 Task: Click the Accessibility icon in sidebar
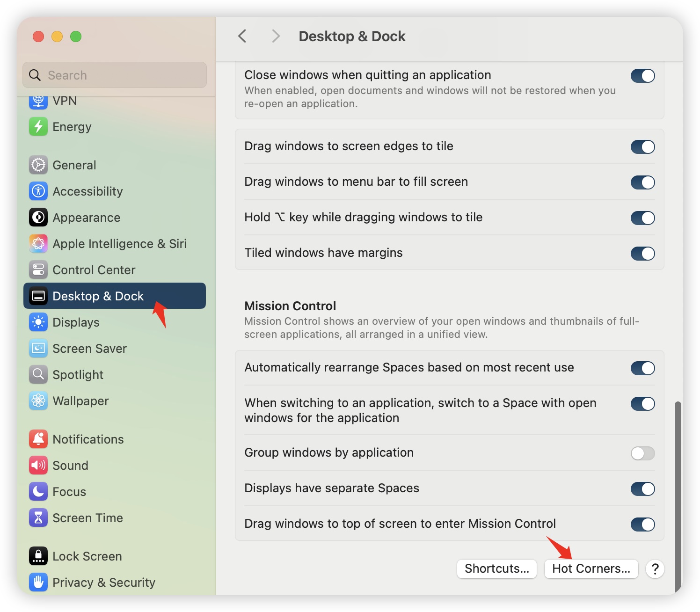pyautogui.click(x=38, y=191)
